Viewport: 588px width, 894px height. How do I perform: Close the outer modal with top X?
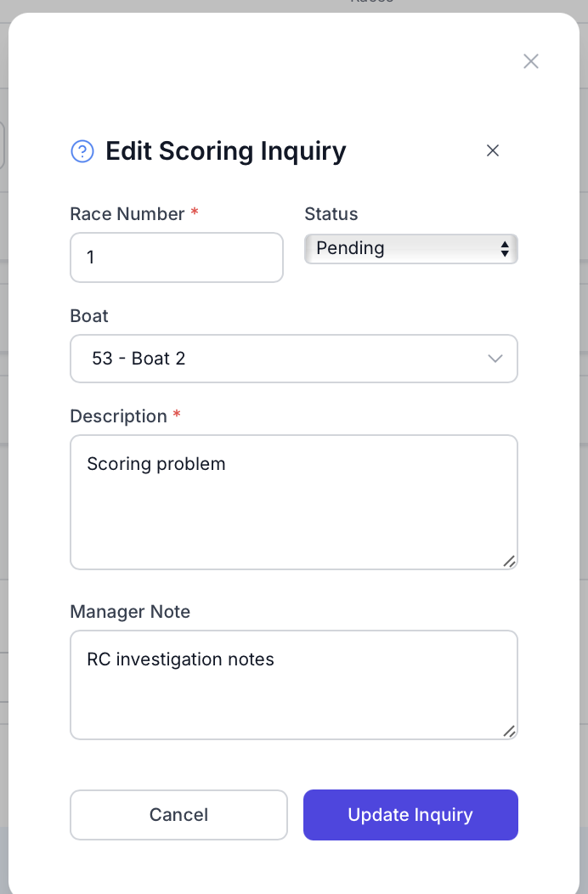(531, 61)
